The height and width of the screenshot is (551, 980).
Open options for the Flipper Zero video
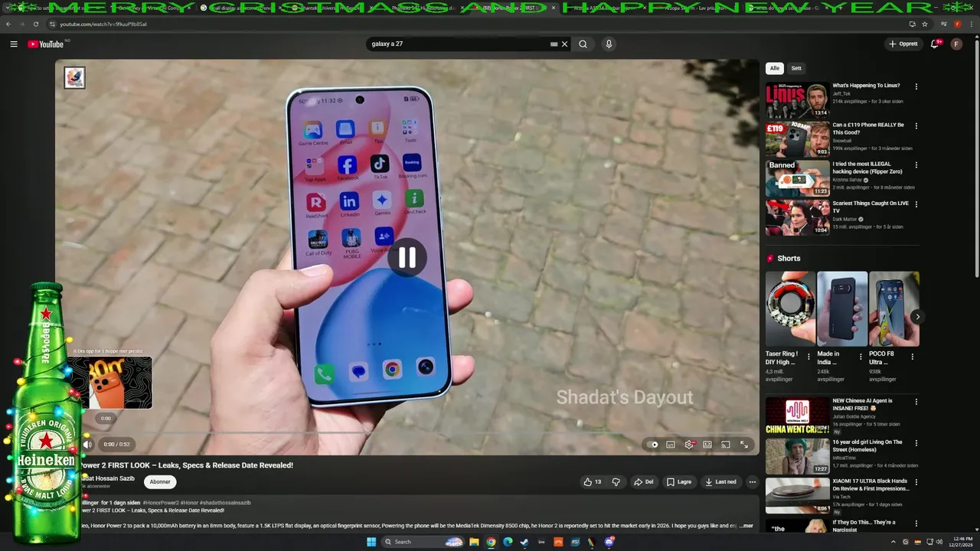[916, 165]
